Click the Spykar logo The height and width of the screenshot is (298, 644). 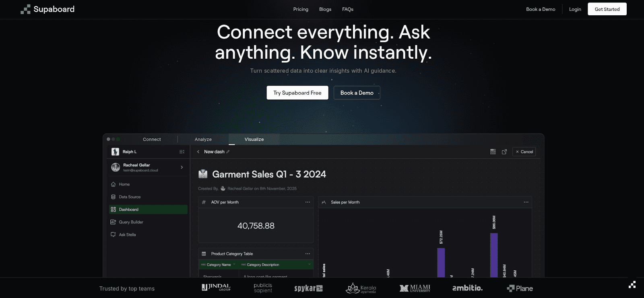(x=308, y=288)
